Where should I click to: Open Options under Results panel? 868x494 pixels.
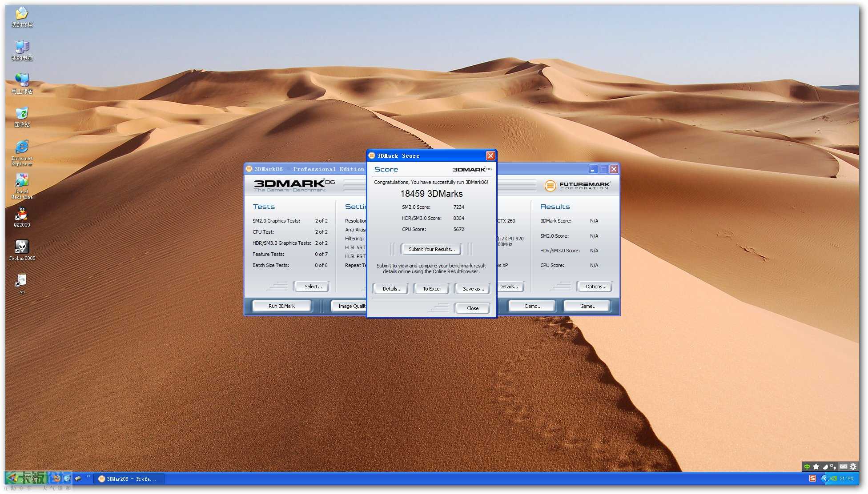595,287
